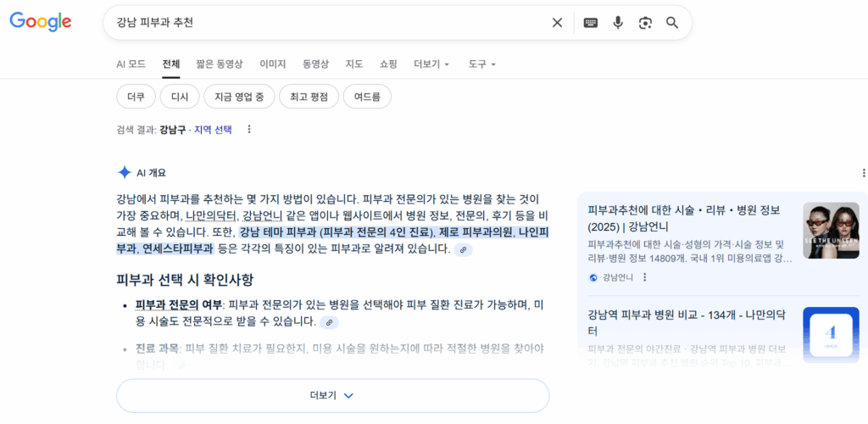Click the magnifying glass search button
Viewport: 868px width, 424px height.
(672, 23)
